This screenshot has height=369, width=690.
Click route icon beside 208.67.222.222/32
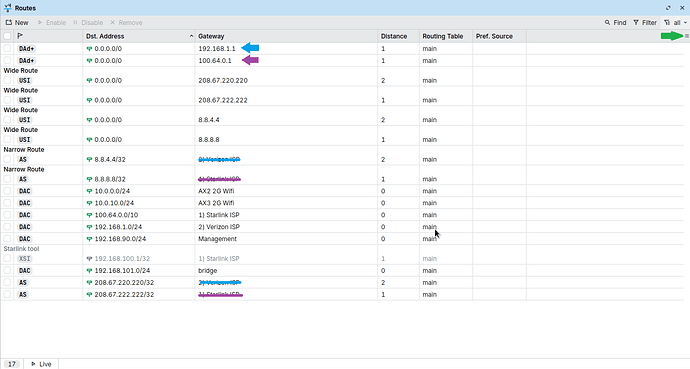pyautogui.click(x=89, y=294)
